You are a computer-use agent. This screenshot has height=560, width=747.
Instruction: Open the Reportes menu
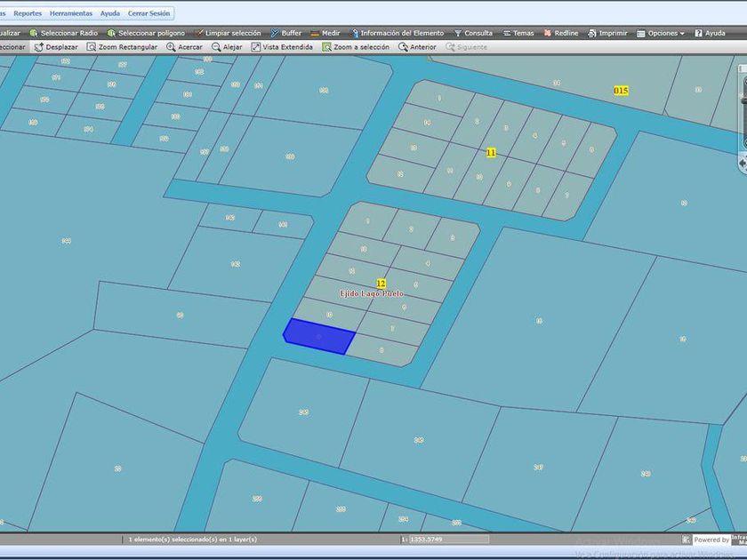click(28, 13)
